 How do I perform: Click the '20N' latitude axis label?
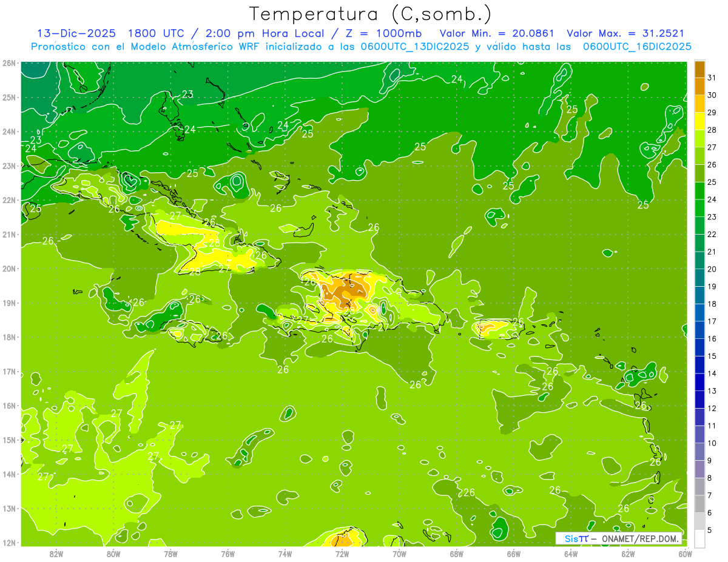[x=8, y=269]
